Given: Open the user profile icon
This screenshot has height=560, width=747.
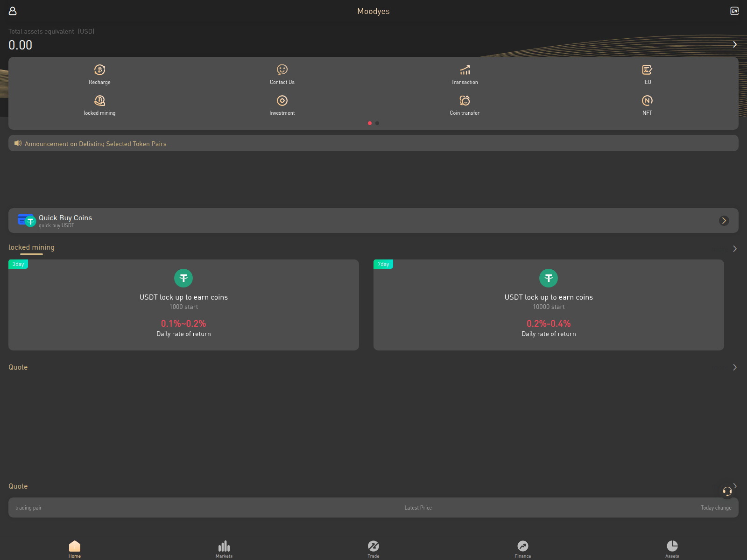Looking at the screenshot, I should (x=13, y=11).
